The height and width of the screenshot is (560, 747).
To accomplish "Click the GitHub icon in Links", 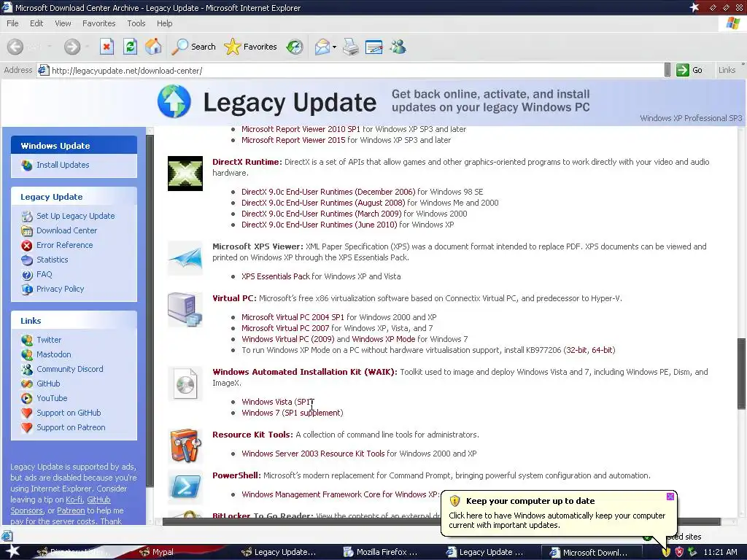I will tap(27, 384).
